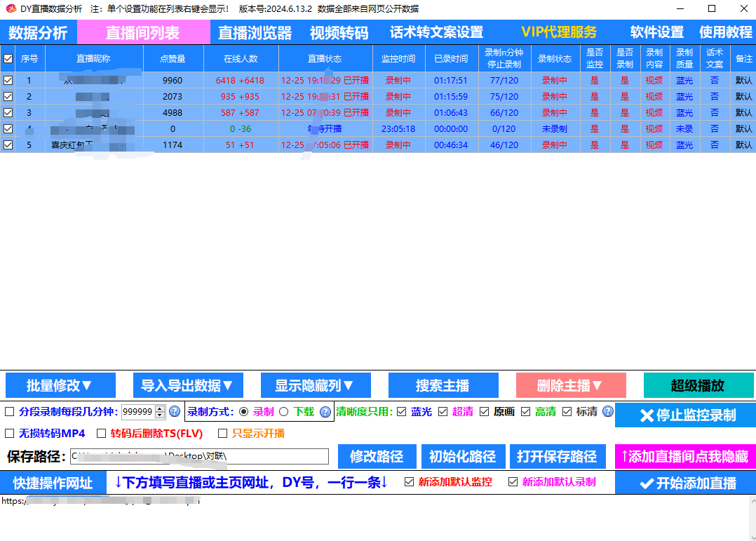This screenshot has height=541, width=756.
Task: Launch 超级播放 playback
Action: 698,385
